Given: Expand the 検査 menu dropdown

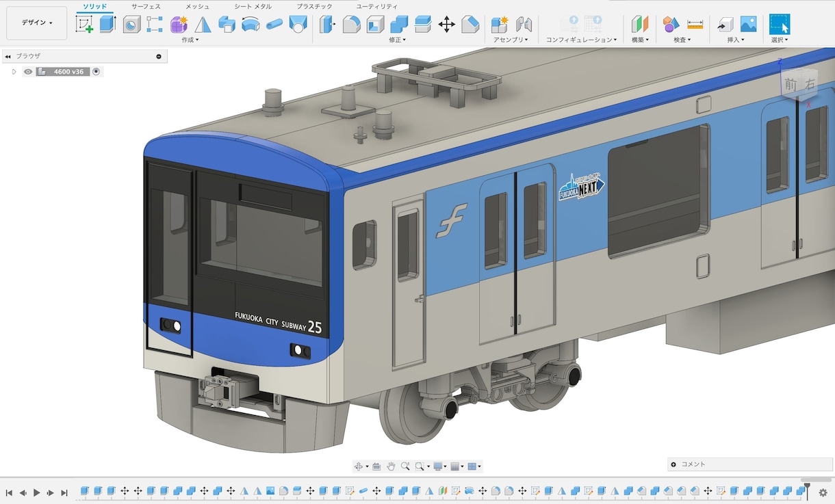Looking at the screenshot, I should [x=682, y=40].
